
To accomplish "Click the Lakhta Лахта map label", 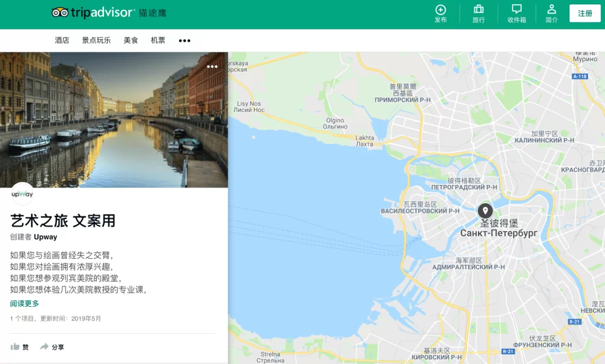I will pos(365,141).
